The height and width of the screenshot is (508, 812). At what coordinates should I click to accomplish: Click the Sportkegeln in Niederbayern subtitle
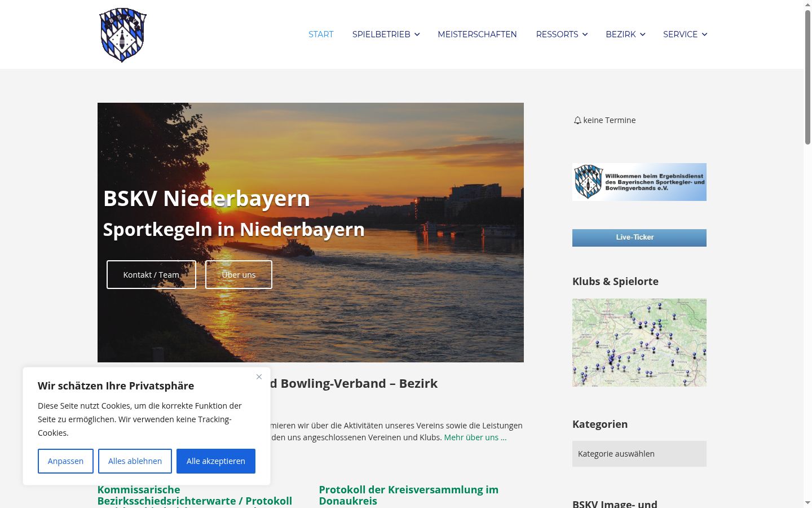click(x=233, y=230)
